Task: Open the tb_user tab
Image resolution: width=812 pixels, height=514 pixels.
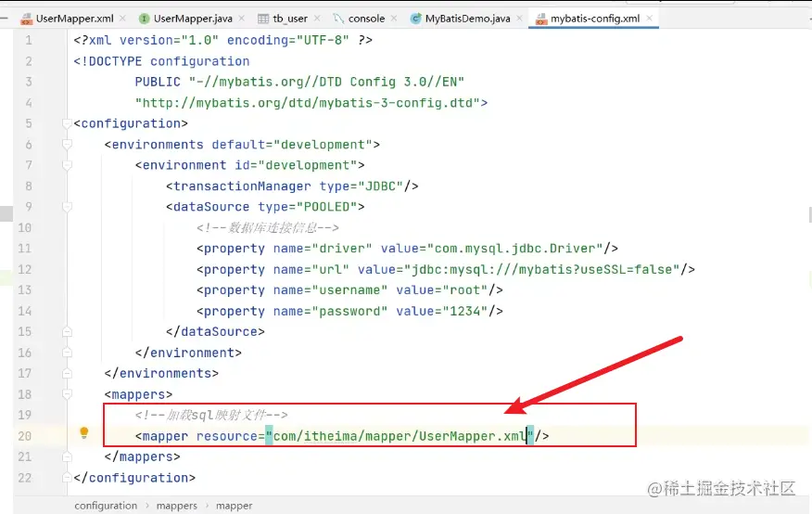Action: tap(290, 19)
